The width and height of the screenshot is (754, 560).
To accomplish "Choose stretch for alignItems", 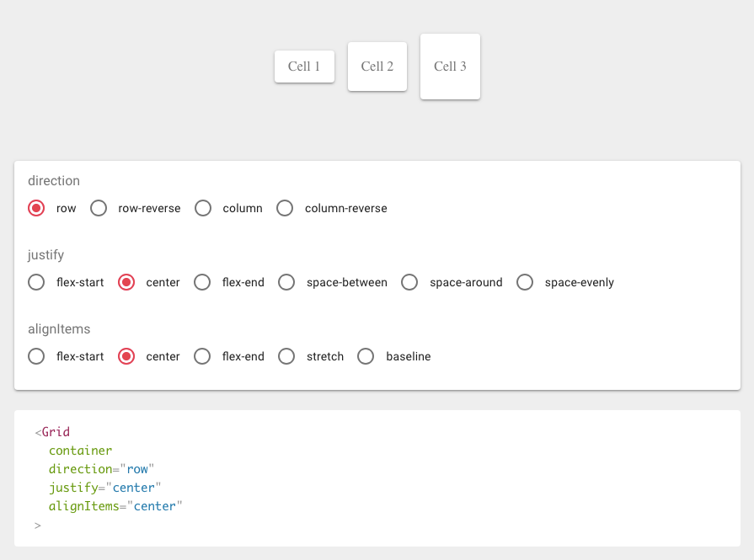I will pyautogui.click(x=286, y=356).
